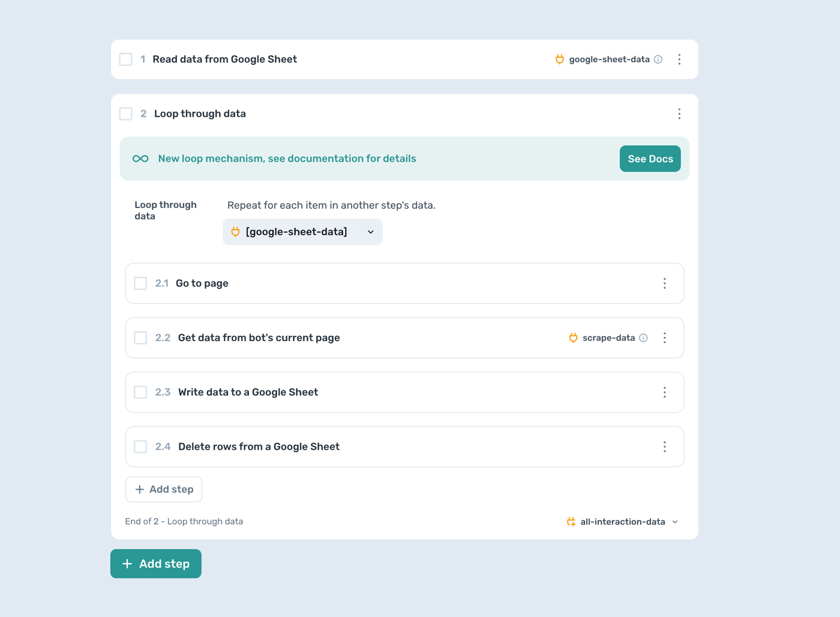Check the checkbox for Loop through data
This screenshot has height=617, width=840.
pos(125,113)
